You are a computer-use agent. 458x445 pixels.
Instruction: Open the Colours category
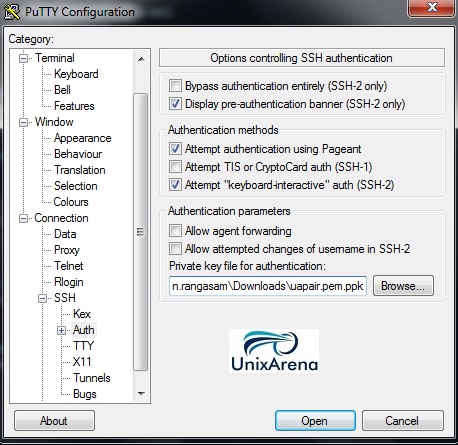[x=71, y=202]
